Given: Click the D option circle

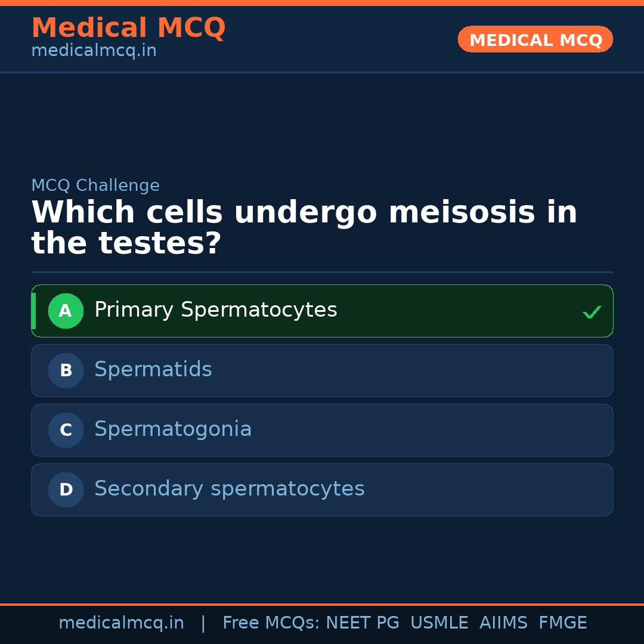Looking at the screenshot, I should pyautogui.click(x=66, y=490).
